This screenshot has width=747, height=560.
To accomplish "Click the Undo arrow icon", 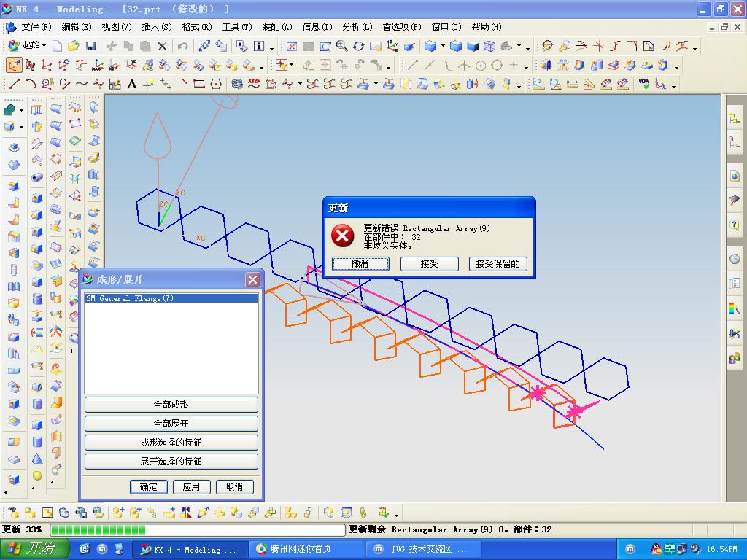I will point(182,46).
